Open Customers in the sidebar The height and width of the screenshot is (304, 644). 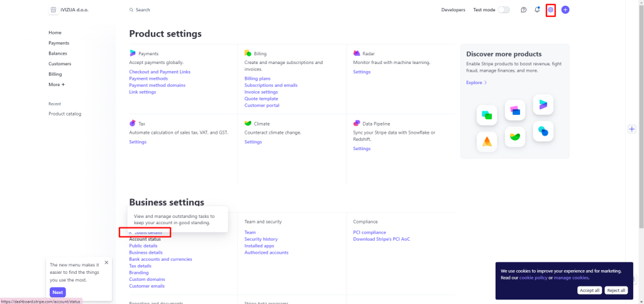point(60,63)
